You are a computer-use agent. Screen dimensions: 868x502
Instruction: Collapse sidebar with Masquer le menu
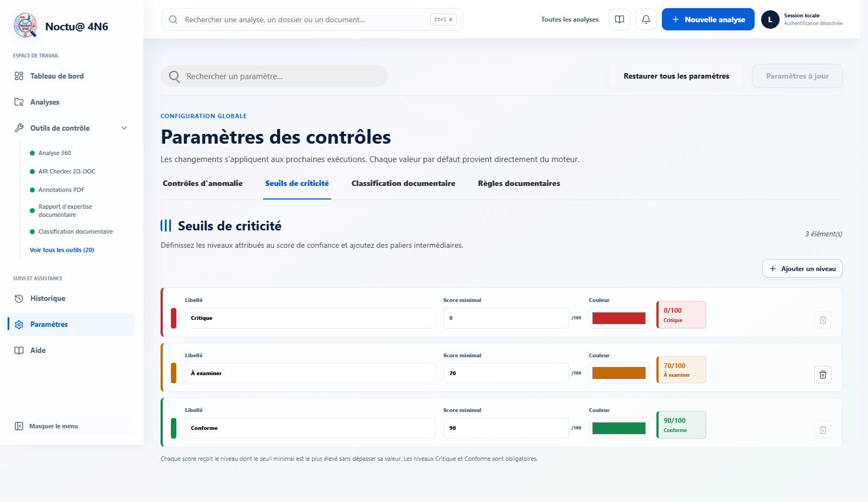point(71,426)
